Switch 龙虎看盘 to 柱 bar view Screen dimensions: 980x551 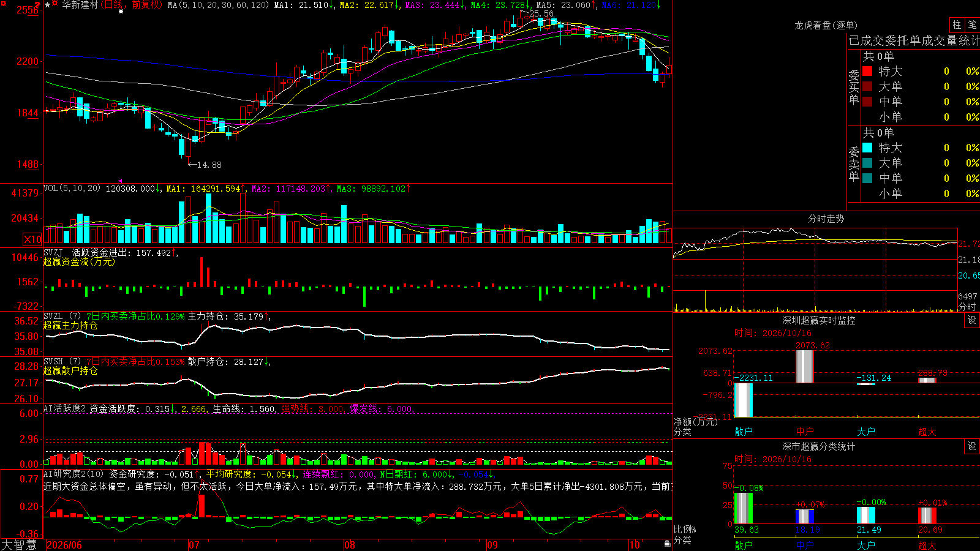pos(957,25)
